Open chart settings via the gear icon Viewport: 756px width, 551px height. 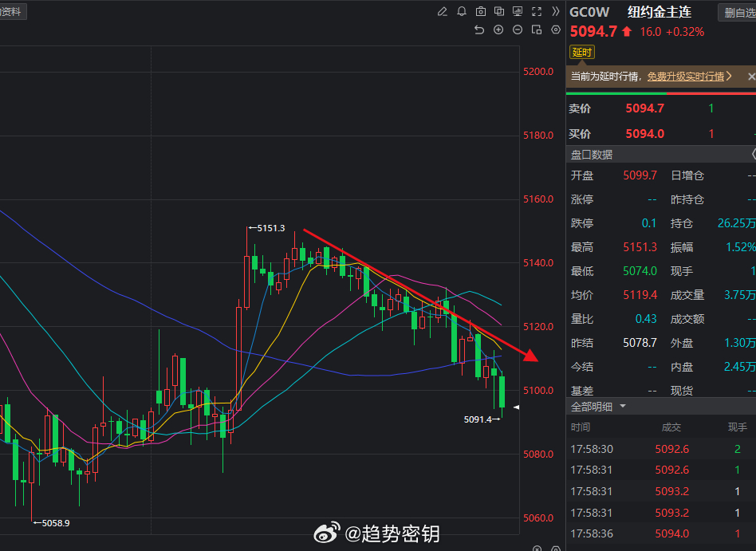pos(556,30)
